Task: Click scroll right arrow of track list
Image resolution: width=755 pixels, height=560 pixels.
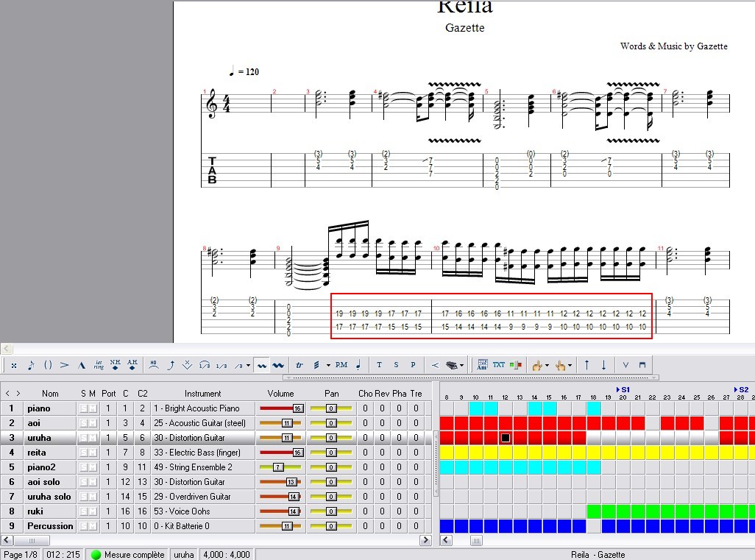Action: [425, 540]
